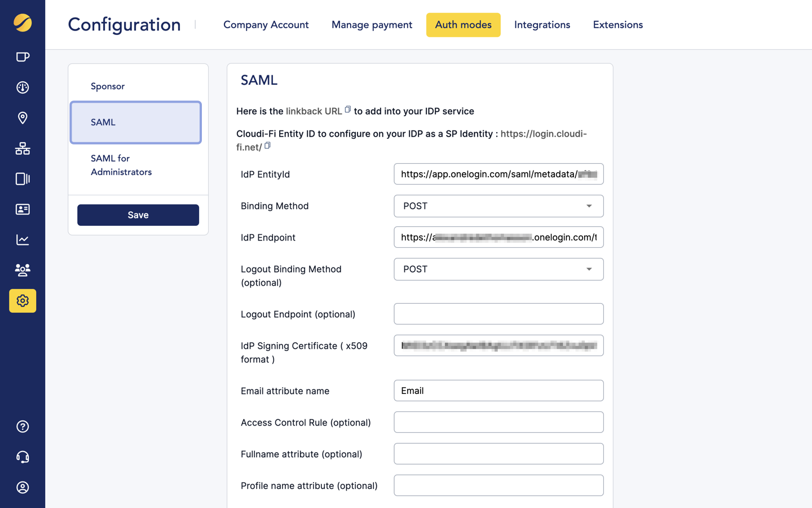The height and width of the screenshot is (508, 812).
Task: Click the login.cloudi-fi.net Entity ID link
Action: [412, 141]
